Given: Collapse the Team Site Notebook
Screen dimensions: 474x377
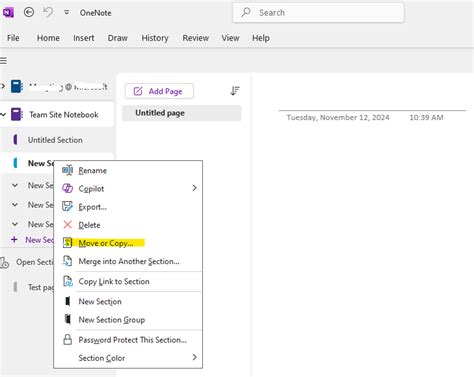Looking at the screenshot, I should pyautogui.click(x=3, y=115).
